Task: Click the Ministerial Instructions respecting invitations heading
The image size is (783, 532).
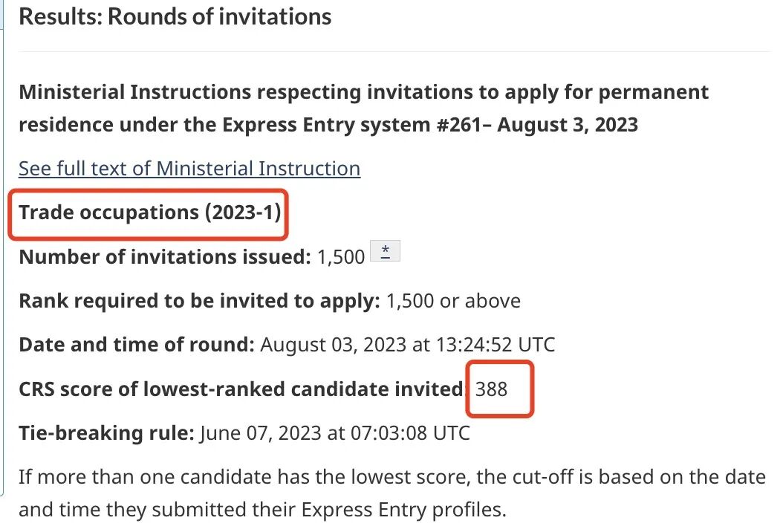Action: 363,108
